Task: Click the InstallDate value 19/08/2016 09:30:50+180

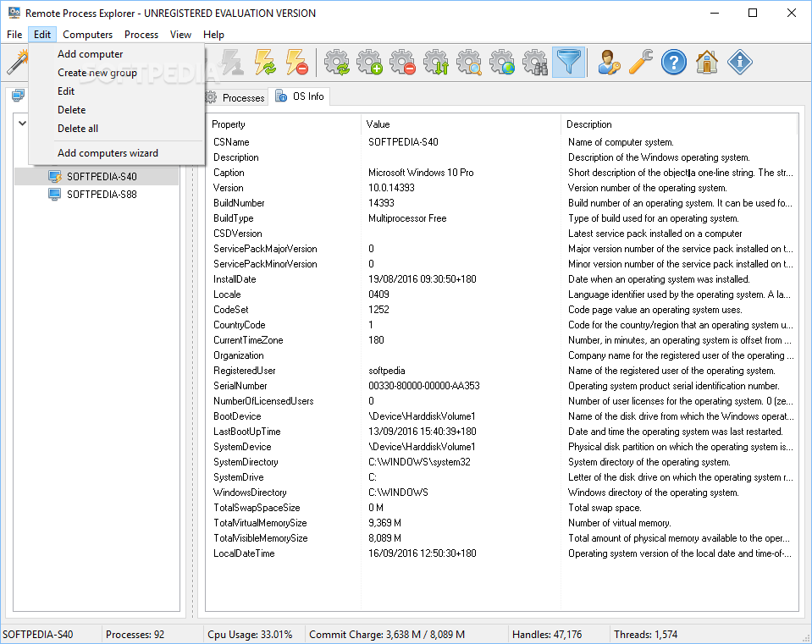Action: click(x=422, y=279)
